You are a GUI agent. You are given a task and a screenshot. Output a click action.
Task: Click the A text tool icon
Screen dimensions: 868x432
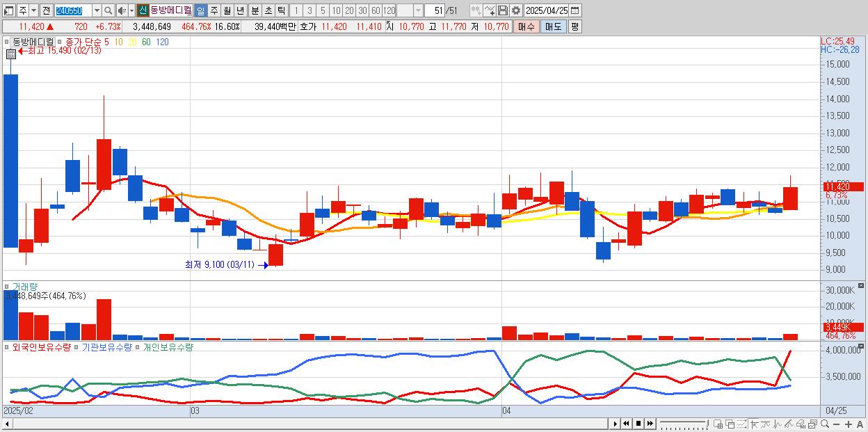click(860, 424)
